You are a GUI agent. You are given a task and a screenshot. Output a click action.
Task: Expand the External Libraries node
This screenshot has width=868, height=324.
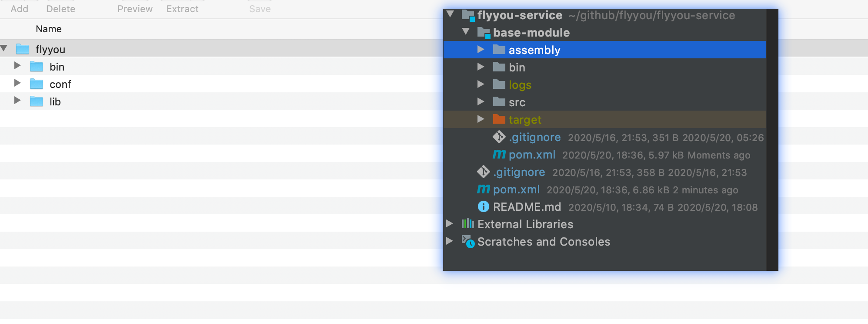pos(450,224)
